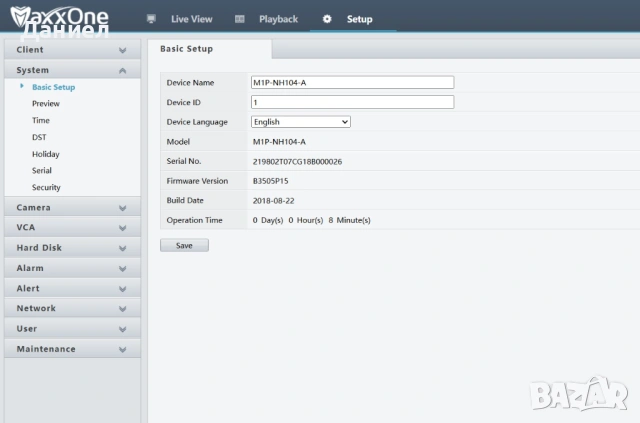Screen dimensions: 640x423
Task: Click the Device Name input field
Action: pyautogui.click(x=351, y=83)
